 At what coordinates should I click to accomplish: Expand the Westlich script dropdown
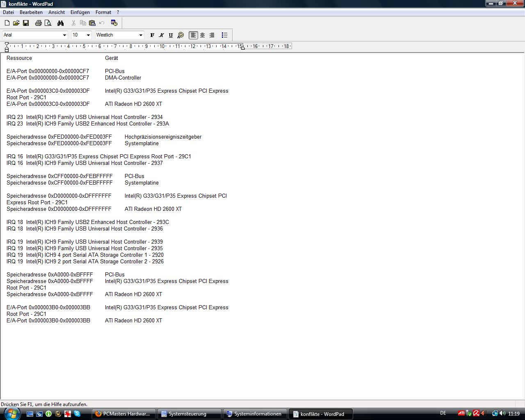click(141, 35)
